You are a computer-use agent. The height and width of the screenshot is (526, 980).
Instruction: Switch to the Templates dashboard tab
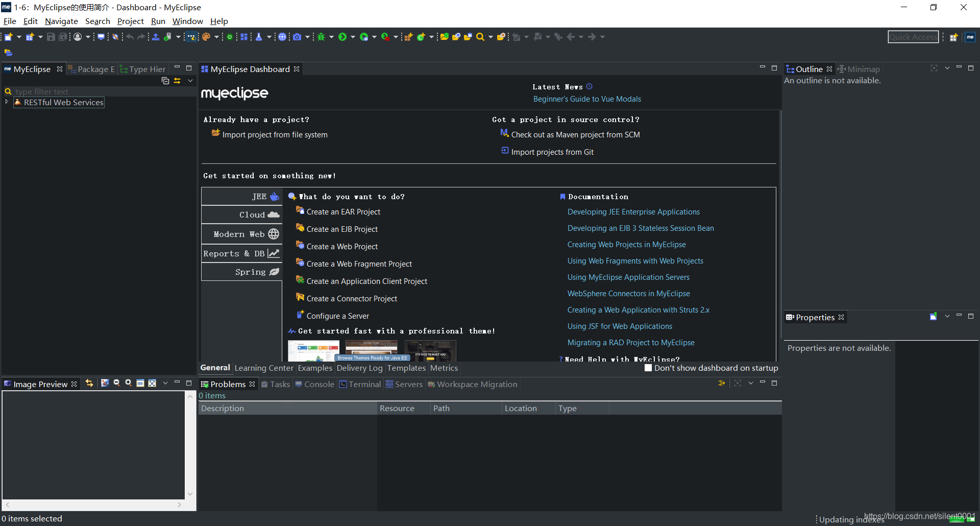coord(406,368)
